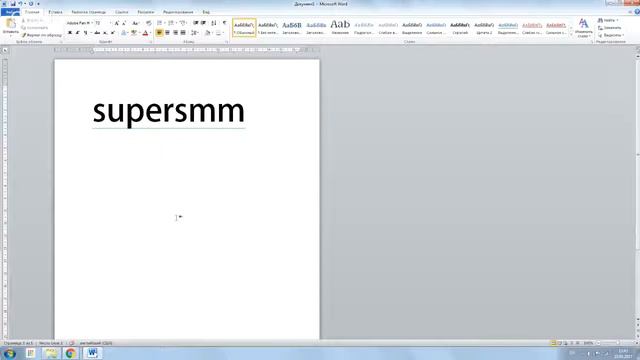Open Windows Start menu
Image resolution: width=640 pixels, height=360 pixels.
(x=9, y=353)
